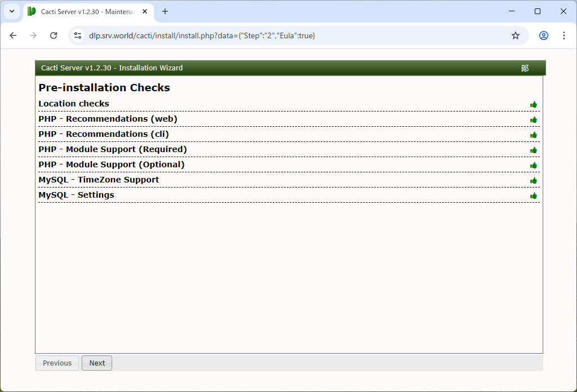Click thumbs-up icon for MySQL Settings
The width and height of the screenshot is (577, 392).
(533, 196)
